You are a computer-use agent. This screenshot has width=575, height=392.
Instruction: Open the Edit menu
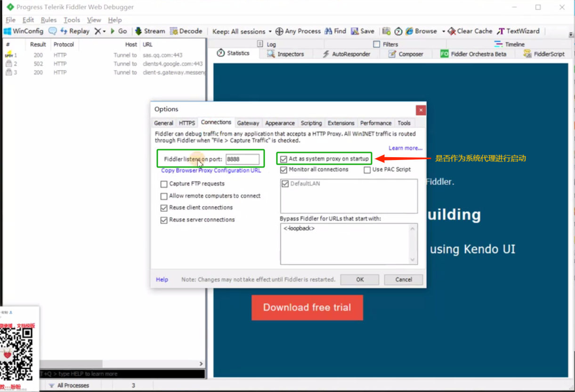28,20
